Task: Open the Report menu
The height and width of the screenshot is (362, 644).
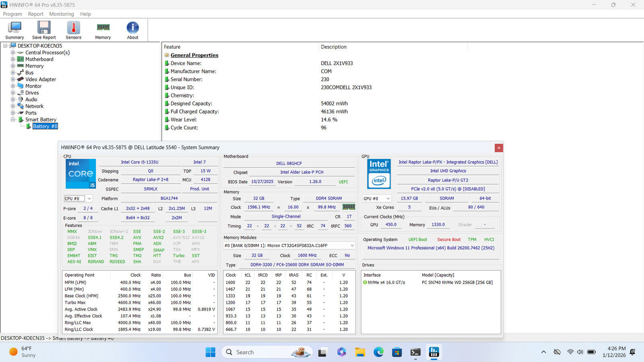Action: click(35, 14)
